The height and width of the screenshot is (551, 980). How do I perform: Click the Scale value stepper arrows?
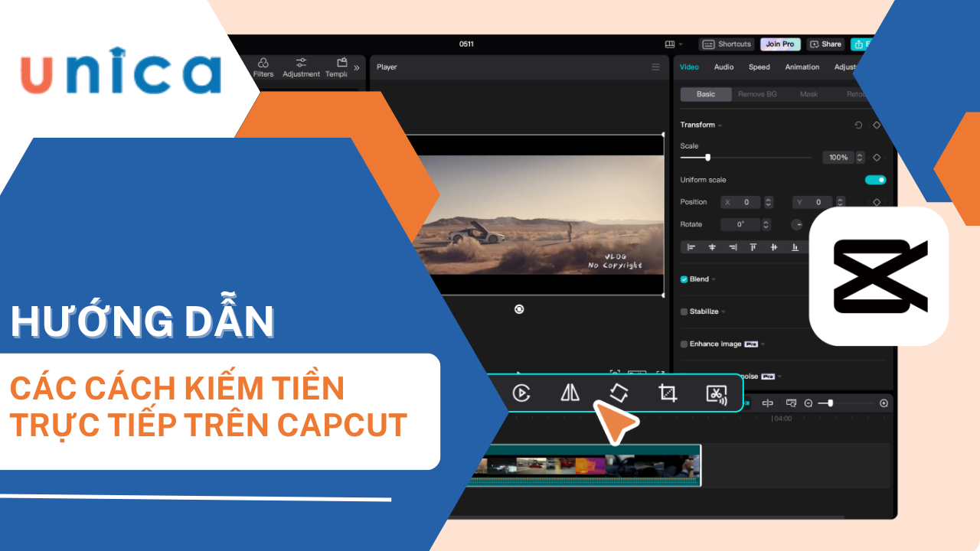pos(860,158)
